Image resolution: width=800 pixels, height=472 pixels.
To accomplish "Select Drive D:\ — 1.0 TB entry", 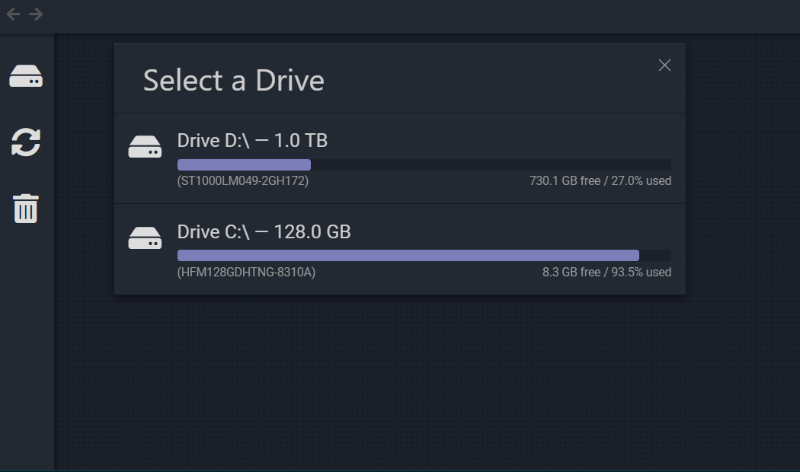I will 400,158.
